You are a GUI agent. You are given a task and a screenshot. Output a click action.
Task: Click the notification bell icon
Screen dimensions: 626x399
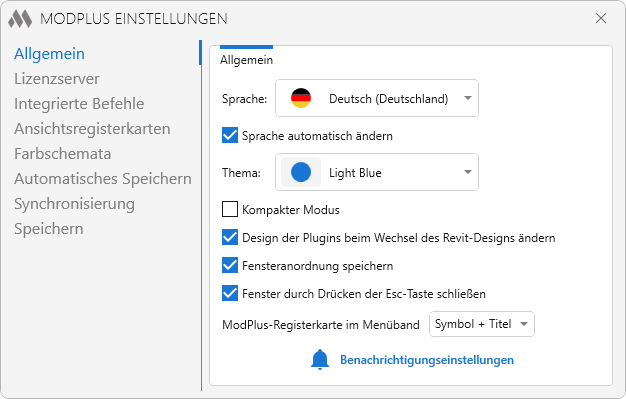320,360
